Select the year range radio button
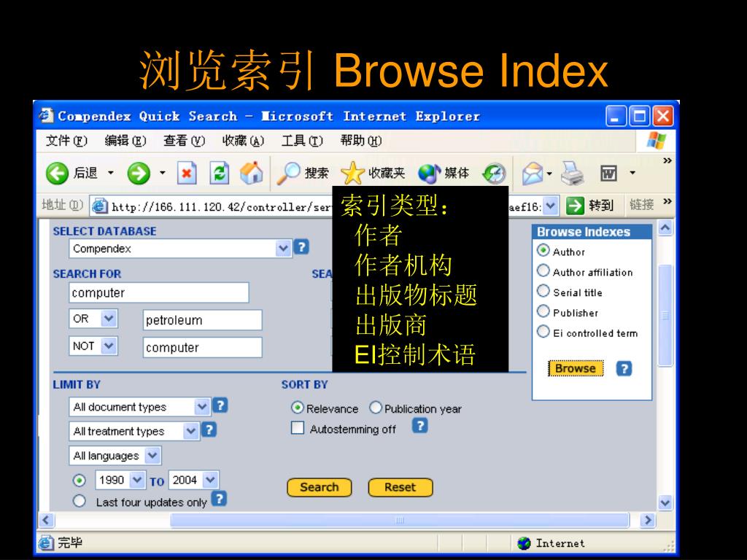 coord(79,481)
